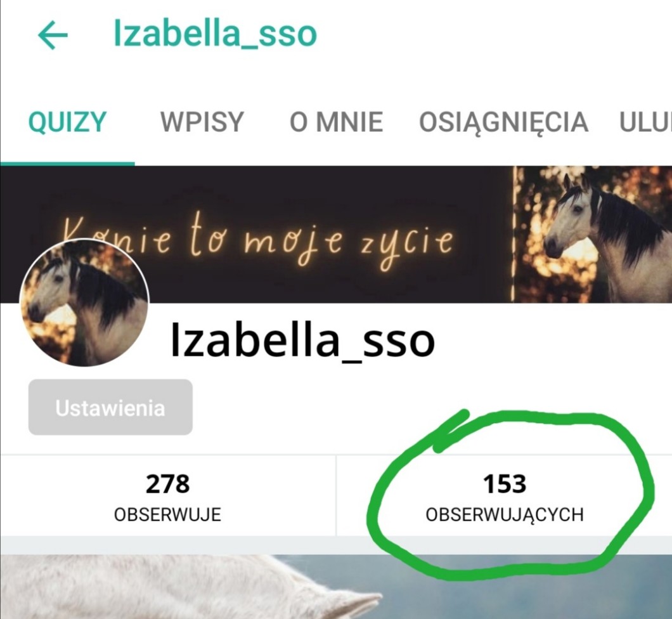Open the round horse profile avatar

click(x=84, y=303)
